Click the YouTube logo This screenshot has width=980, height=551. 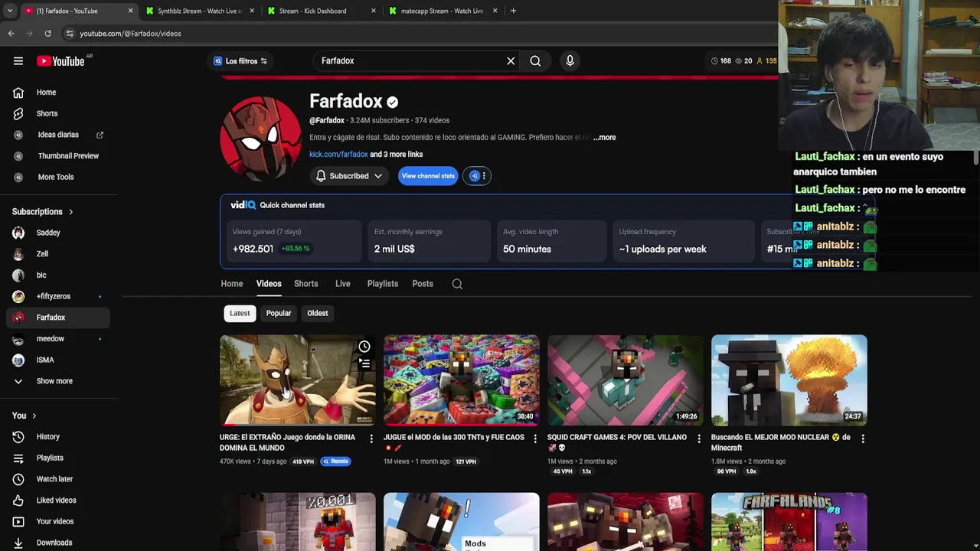[60, 61]
